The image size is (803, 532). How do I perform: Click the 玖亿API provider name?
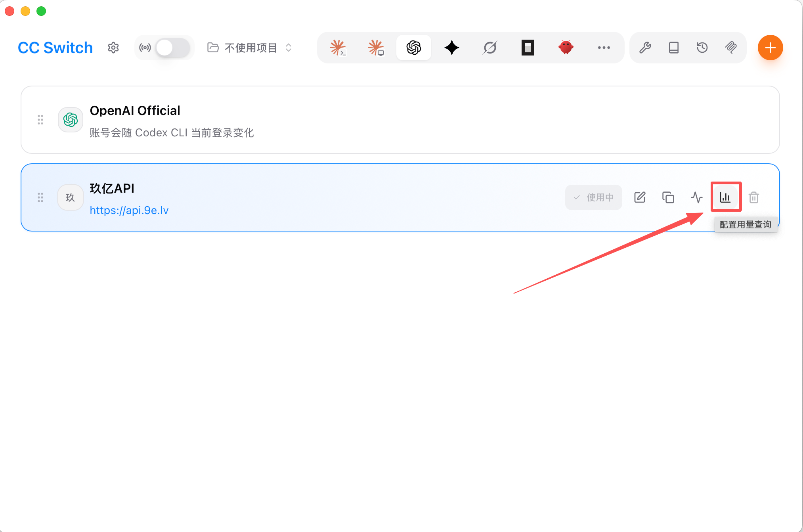coord(112,188)
